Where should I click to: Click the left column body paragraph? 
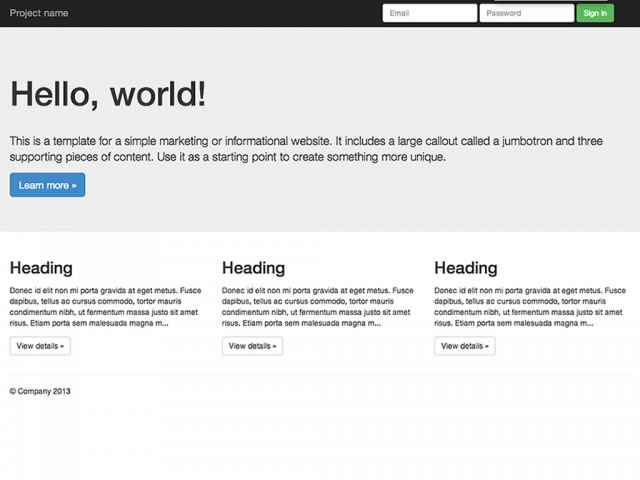tap(105, 307)
